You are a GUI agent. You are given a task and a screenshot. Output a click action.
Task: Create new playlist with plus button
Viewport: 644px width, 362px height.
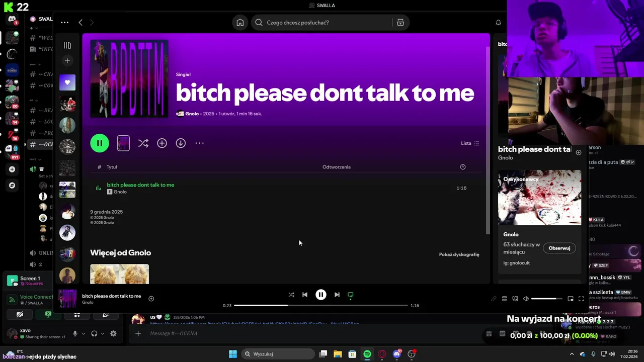(67, 61)
